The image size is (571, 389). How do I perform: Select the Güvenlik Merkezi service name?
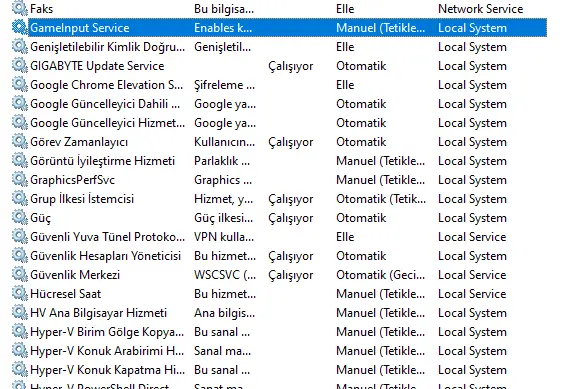(75, 275)
